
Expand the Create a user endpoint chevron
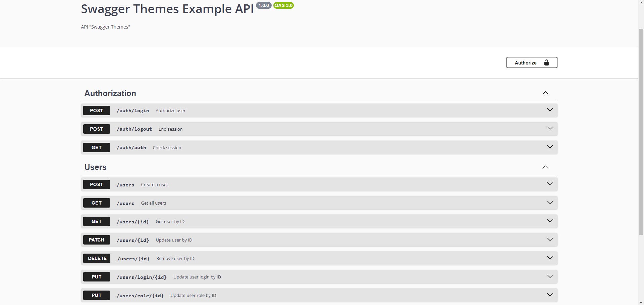pyautogui.click(x=550, y=184)
